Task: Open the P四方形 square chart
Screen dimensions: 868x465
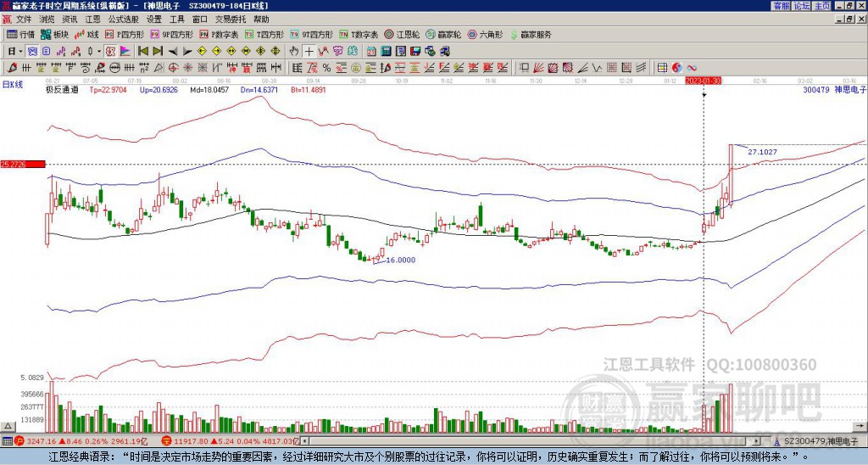Action: (126, 35)
